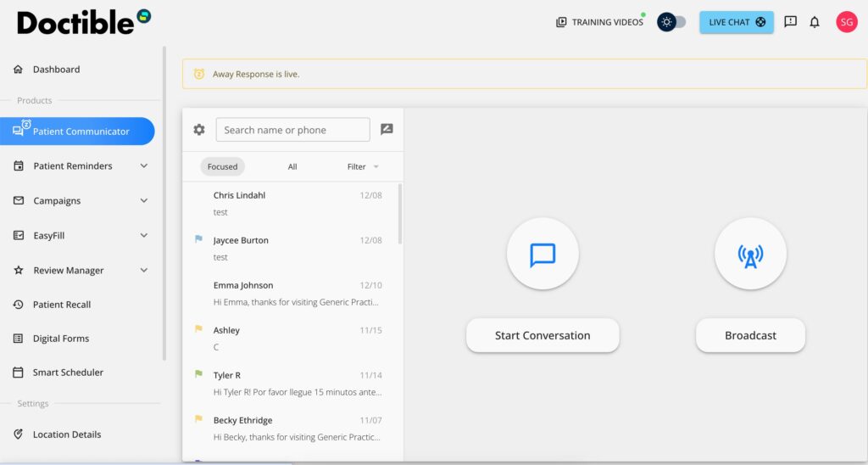Viewport: 868px width, 465px height.
Task: Open the Filter dropdown
Action: click(x=363, y=166)
